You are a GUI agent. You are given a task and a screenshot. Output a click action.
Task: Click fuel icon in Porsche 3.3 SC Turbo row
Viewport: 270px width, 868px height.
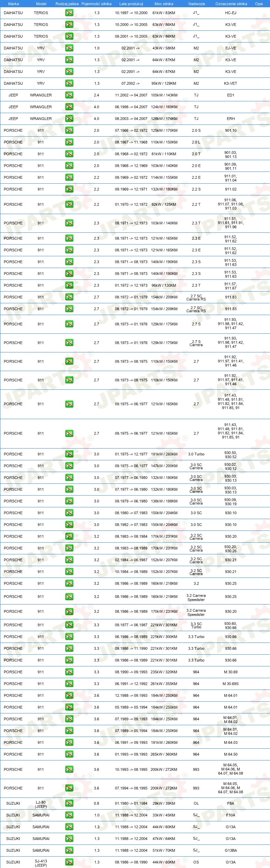coord(69,625)
